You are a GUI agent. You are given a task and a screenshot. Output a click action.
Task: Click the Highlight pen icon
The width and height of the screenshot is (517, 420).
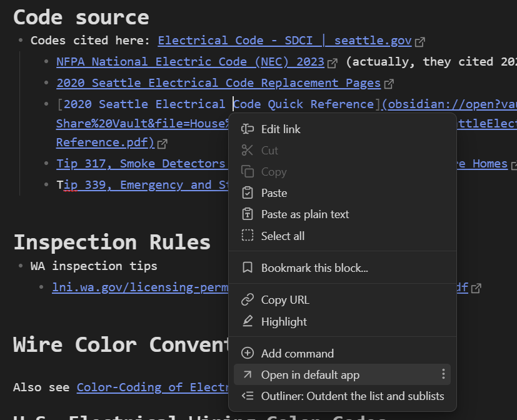248,321
